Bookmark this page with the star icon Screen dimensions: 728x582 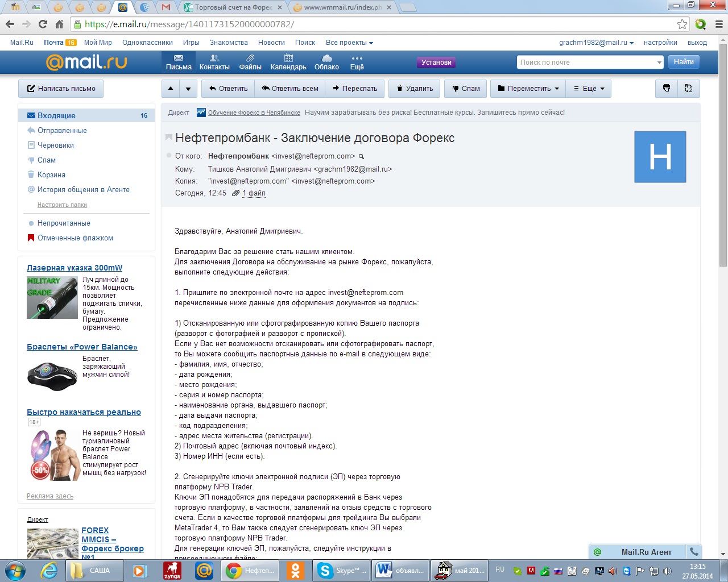(x=682, y=24)
